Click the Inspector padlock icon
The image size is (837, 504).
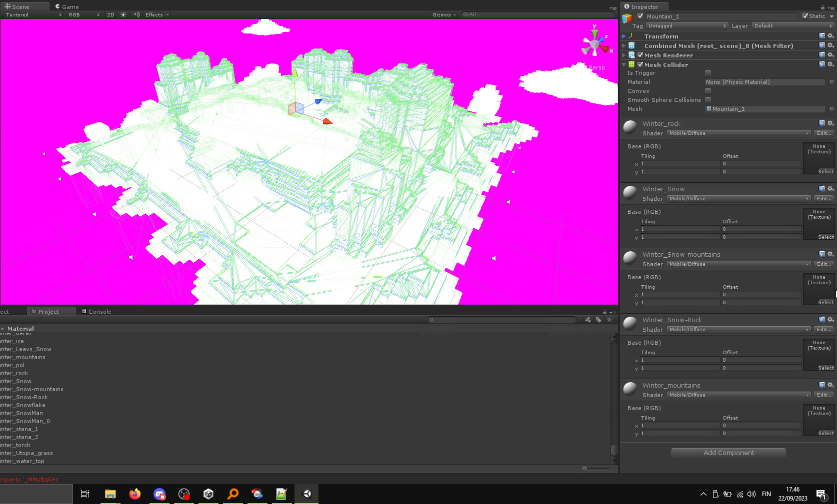[x=823, y=6]
